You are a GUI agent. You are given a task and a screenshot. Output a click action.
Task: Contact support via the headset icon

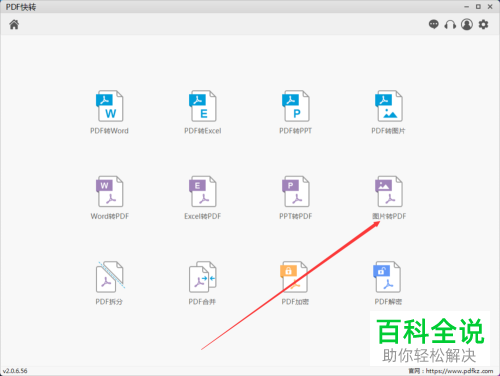point(450,24)
